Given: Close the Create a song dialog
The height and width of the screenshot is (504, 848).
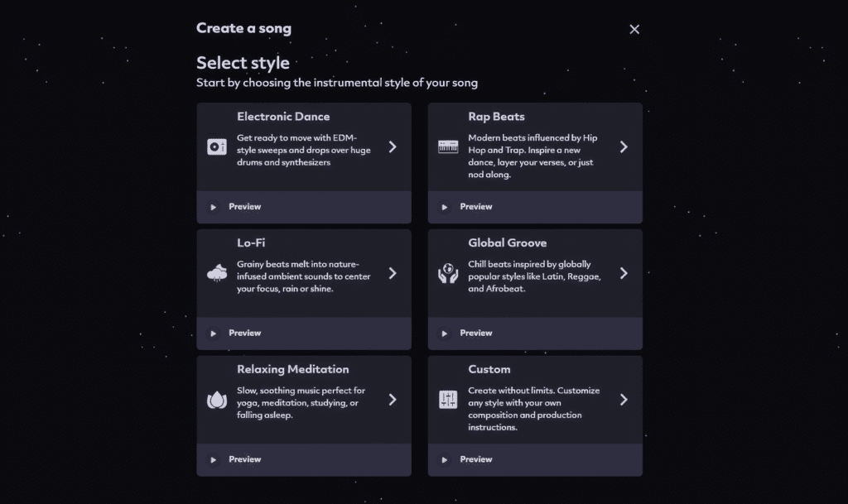Looking at the screenshot, I should pyautogui.click(x=634, y=29).
